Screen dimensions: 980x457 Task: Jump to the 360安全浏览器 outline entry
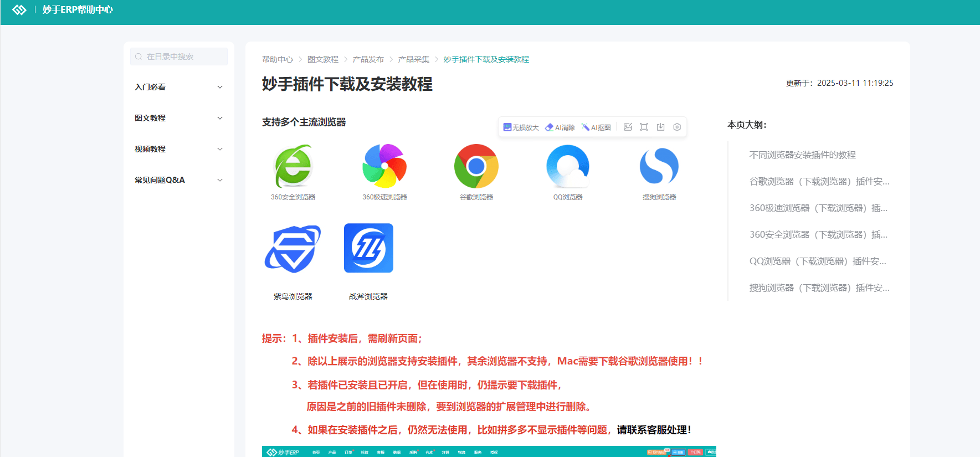(x=818, y=235)
